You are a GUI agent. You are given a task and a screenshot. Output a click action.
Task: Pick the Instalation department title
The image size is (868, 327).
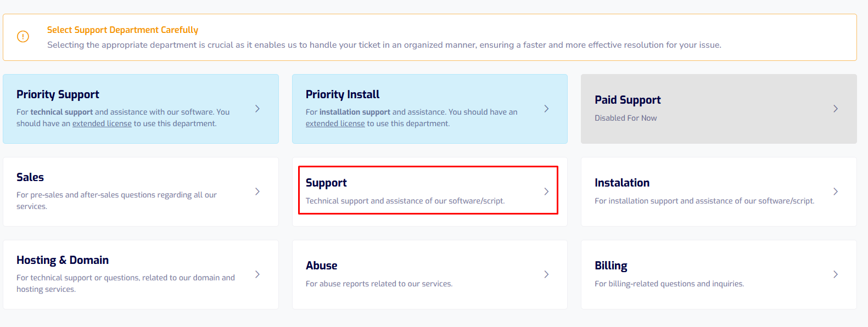(x=622, y=183)
